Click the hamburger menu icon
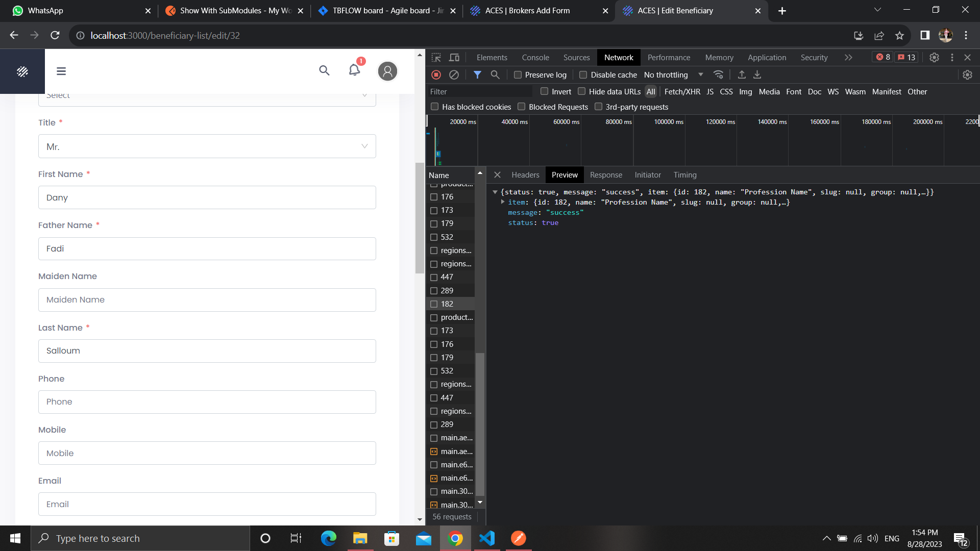 61,71
